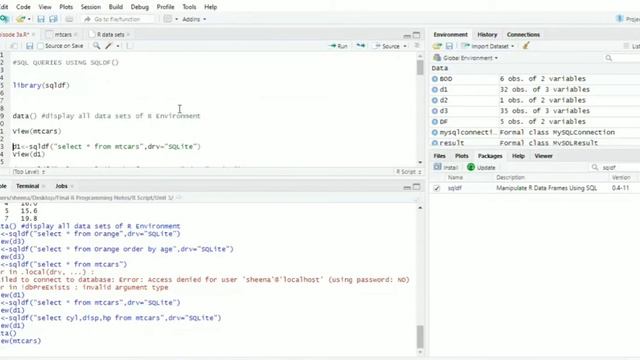
Task: Click the Packages search field containing sqldf
Action: (615, 167)
